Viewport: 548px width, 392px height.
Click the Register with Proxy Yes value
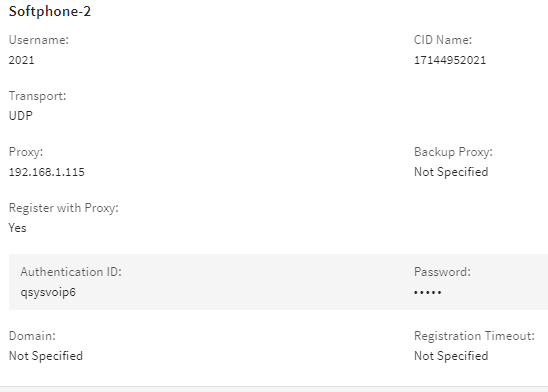pos(17,228)
